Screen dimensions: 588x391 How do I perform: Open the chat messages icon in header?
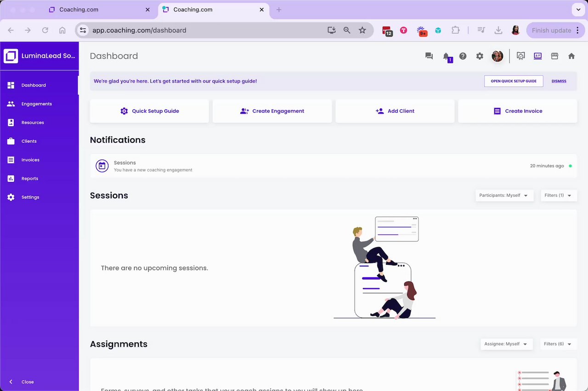click(x=429, y=56)
